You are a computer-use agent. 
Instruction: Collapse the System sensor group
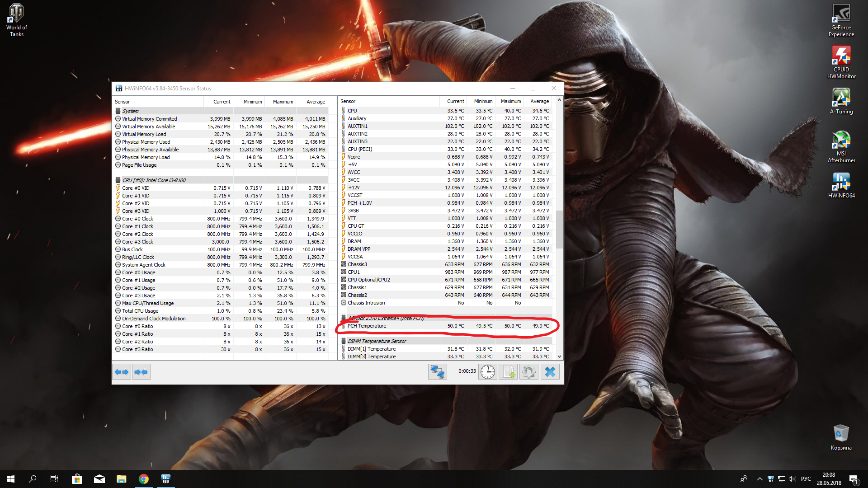click(130, 111)
